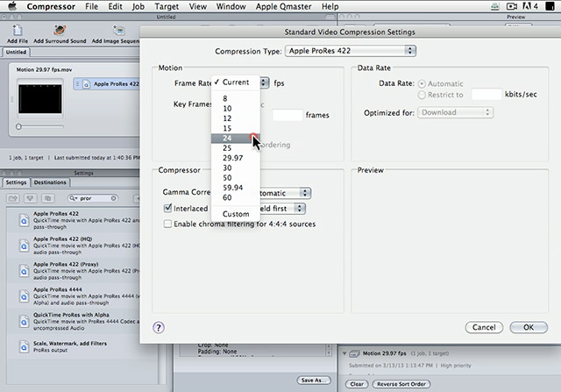Choose 24 fps from frame rate list
This screenshot has height=392, width=561.
[236, 139]
